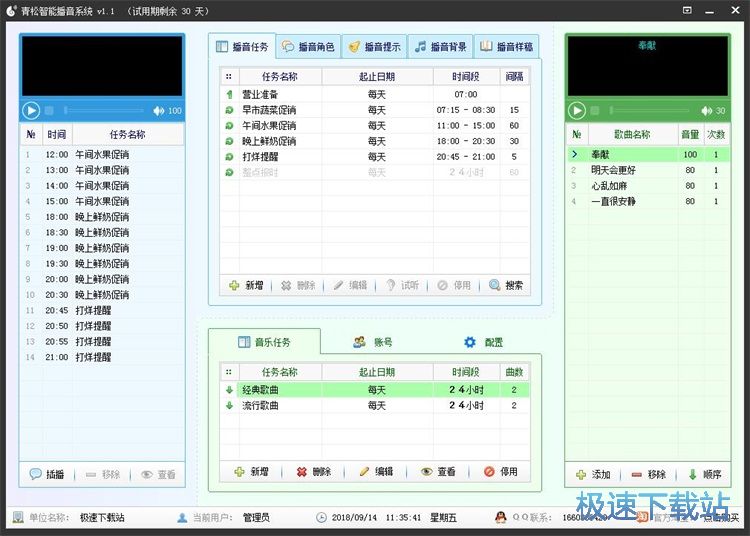Open the 配置 settings tab

[483, 342]
